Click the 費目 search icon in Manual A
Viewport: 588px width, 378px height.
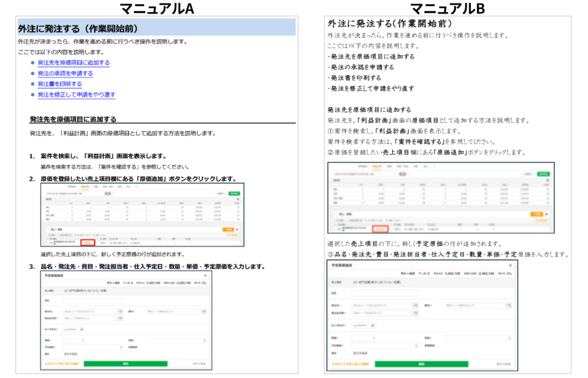point(203,311)
